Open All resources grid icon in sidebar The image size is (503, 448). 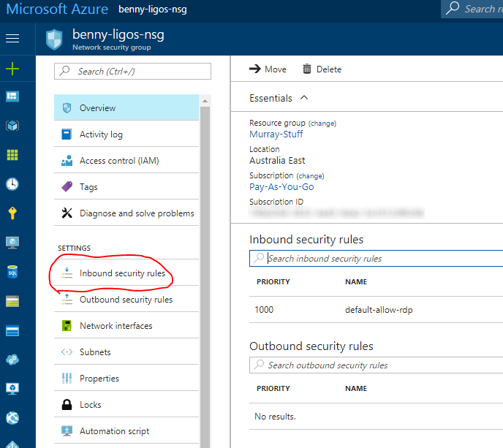tap(12, 155)
